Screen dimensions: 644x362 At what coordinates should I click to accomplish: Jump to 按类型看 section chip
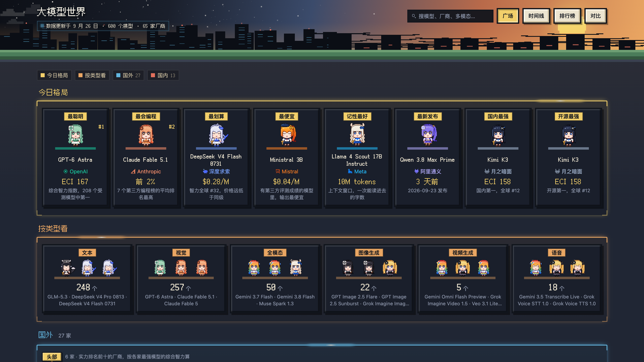pos(92,75)
